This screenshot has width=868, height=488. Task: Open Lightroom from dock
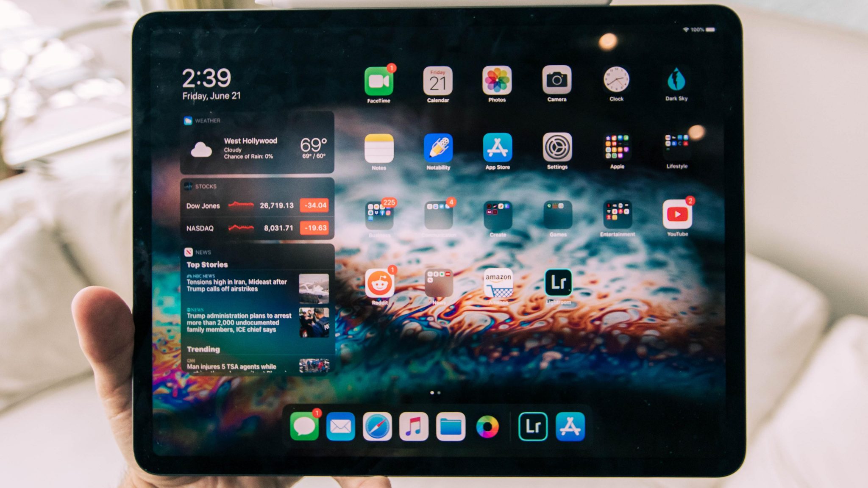click(532, 425)
